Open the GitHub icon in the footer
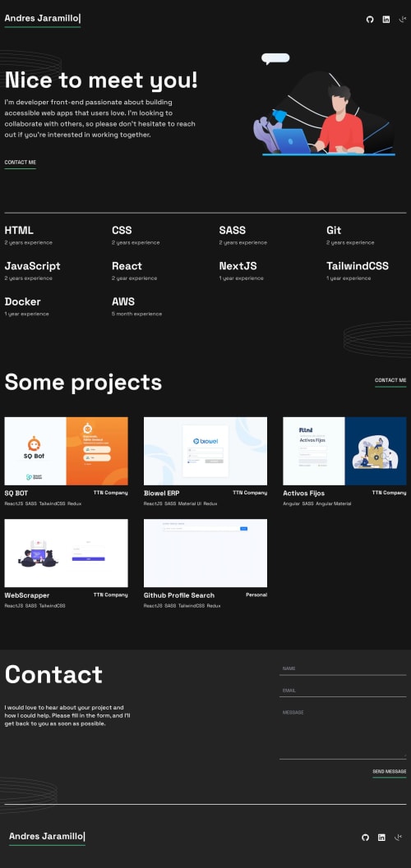This screenshot has width=411, height=868. click(365, 837)
